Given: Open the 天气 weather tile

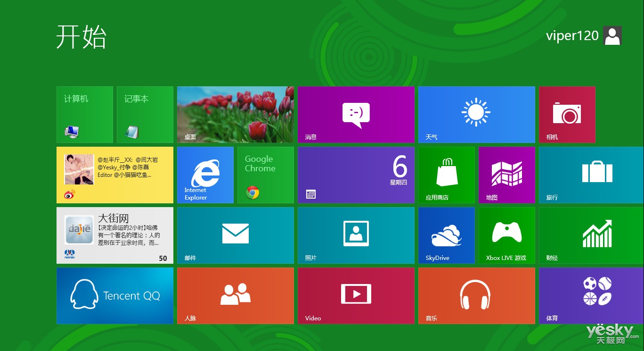Looking at the screenshot, I should (x=477, y=115).
